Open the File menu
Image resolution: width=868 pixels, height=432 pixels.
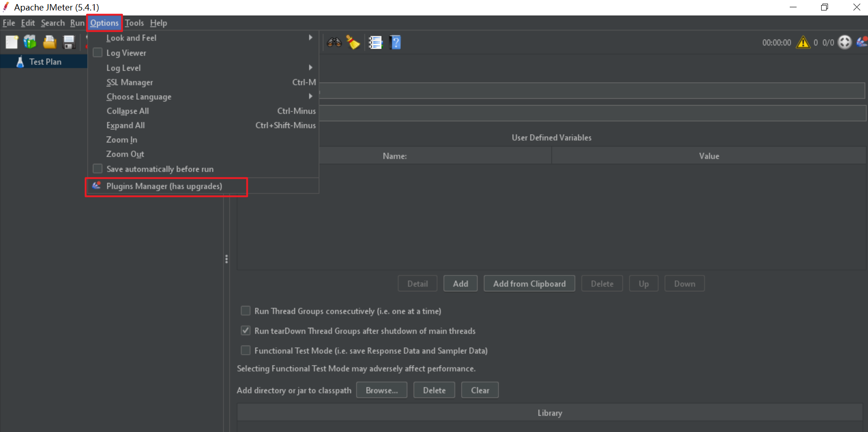point(9,23)
